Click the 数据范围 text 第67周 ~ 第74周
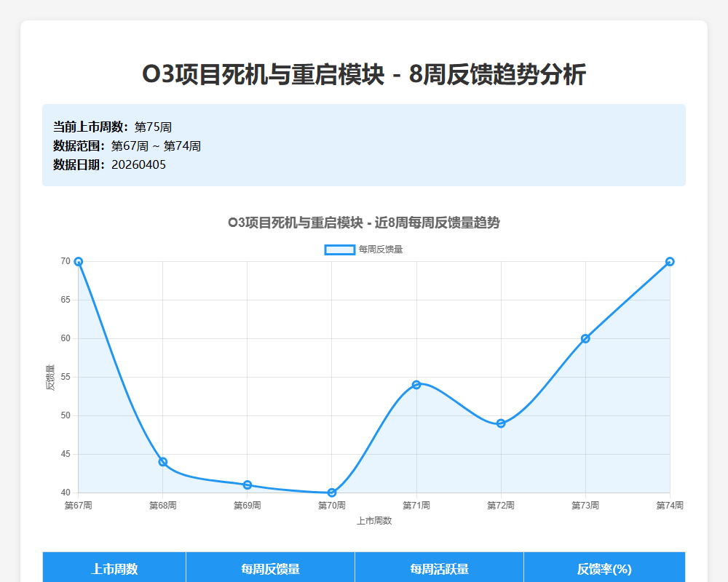 tap(156, 146)
